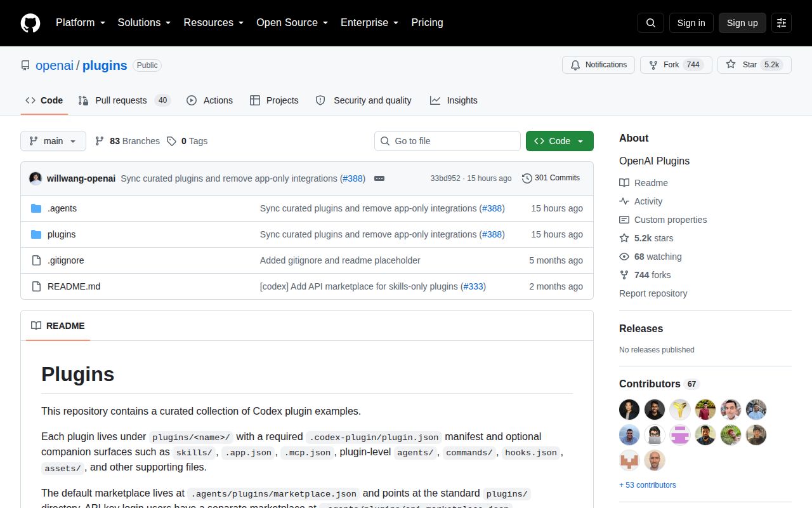Viewport: 812px width, 508px height.
Task: Open the .gitignore file name
Action: click(x=65, y=260)
